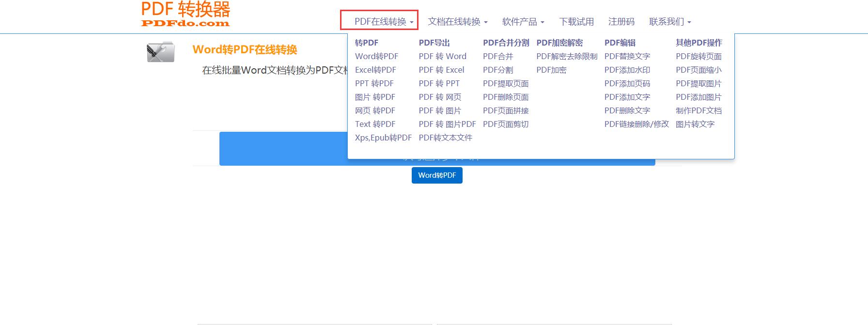Open the PDF合并 tool
Viewport: 868px width, 325px height.
tap(498, 56)
